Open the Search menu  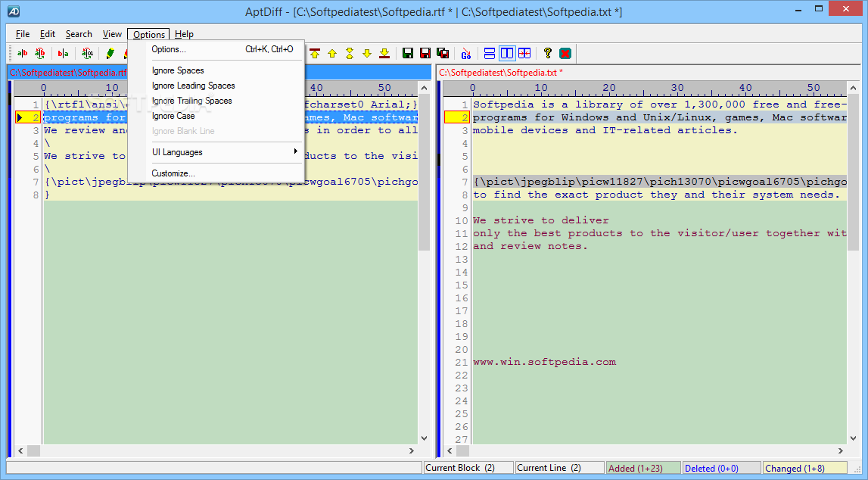pos(79,34)
